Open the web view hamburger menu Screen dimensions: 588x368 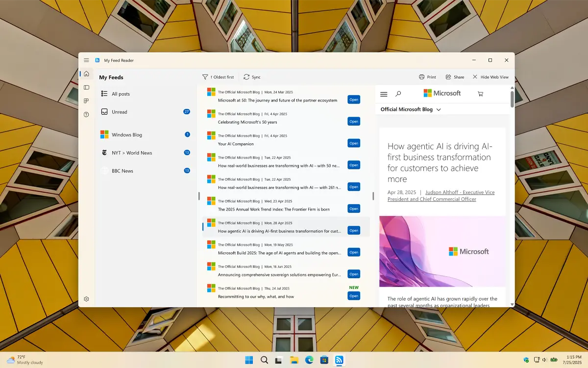[384, 94]
